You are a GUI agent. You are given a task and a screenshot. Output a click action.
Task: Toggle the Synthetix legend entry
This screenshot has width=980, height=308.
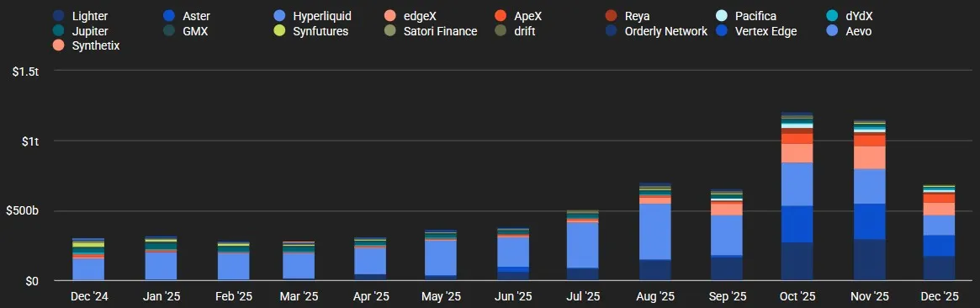point(86,45)
